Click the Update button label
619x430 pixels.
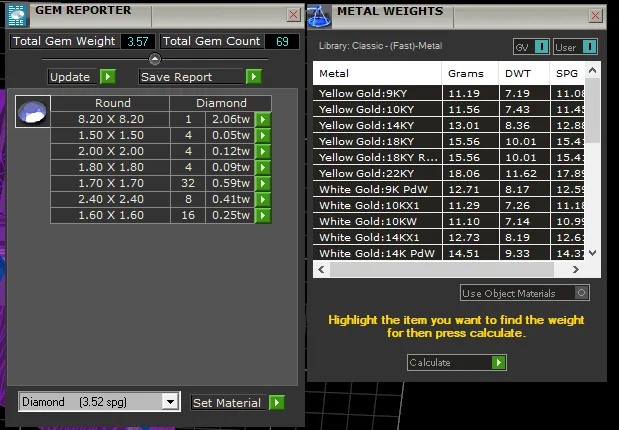click(x=70, y=77)
